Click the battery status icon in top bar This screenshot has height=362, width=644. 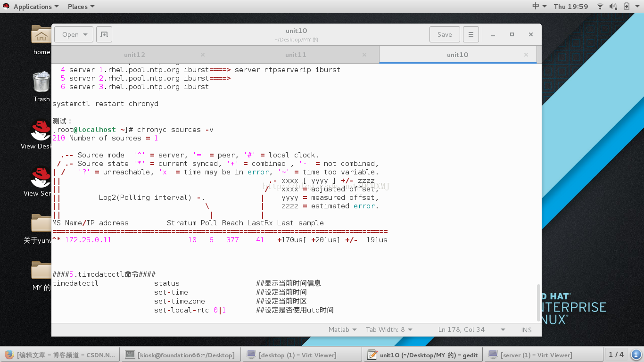pyautogui.click(x=627, y=7)
